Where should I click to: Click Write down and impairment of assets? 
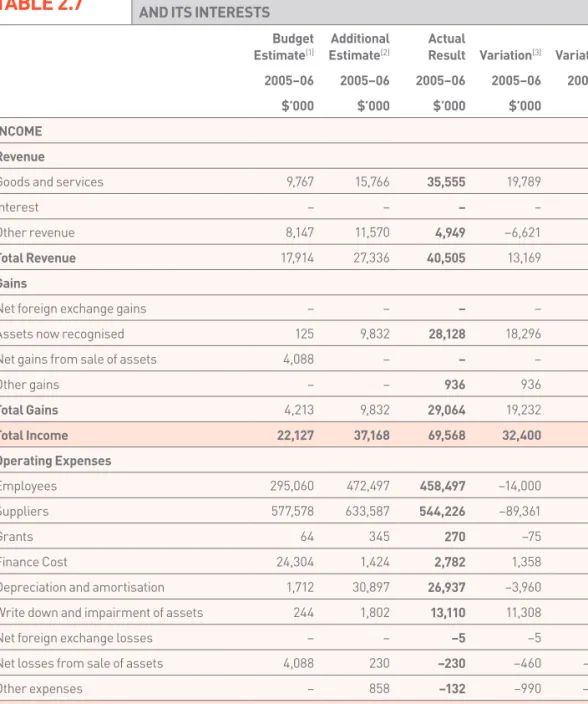point(101,612)
